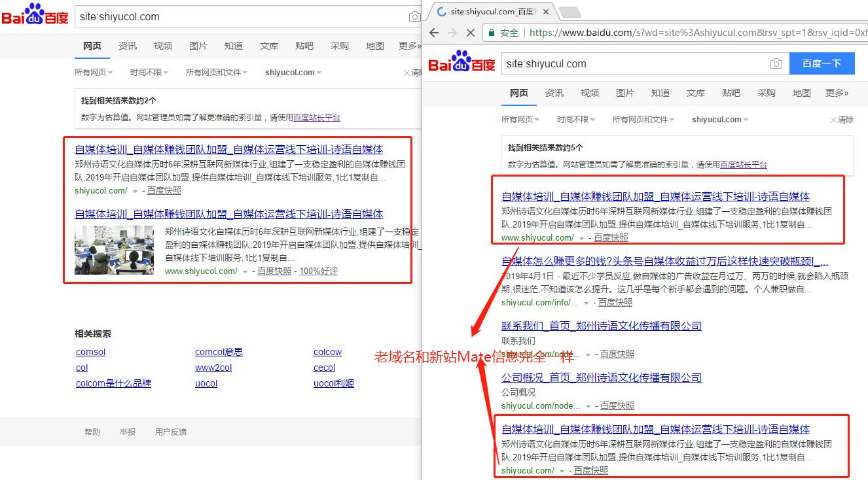This screenshot has height=480, width=868.
Task: Select 图片 tab in the left window
Action: pyautogui.click(x=198, y=46)
